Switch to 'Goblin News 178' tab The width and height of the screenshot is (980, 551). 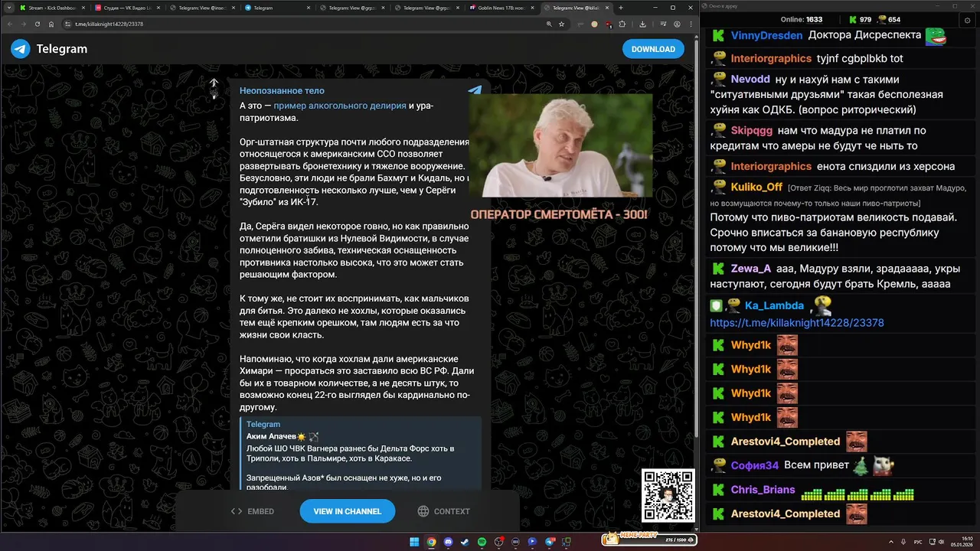coord(502,8)
